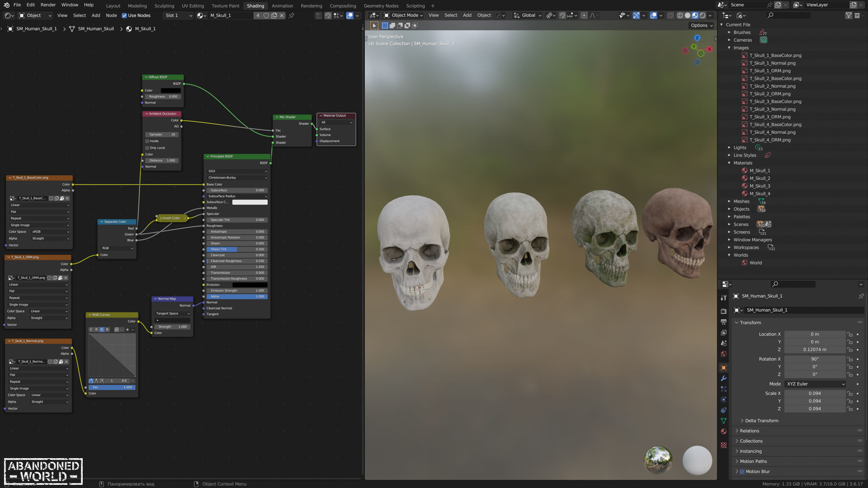Toggle Only Local in Ambient Occlusion node
This screenshot has height=488, width=868.
point(147,148)
